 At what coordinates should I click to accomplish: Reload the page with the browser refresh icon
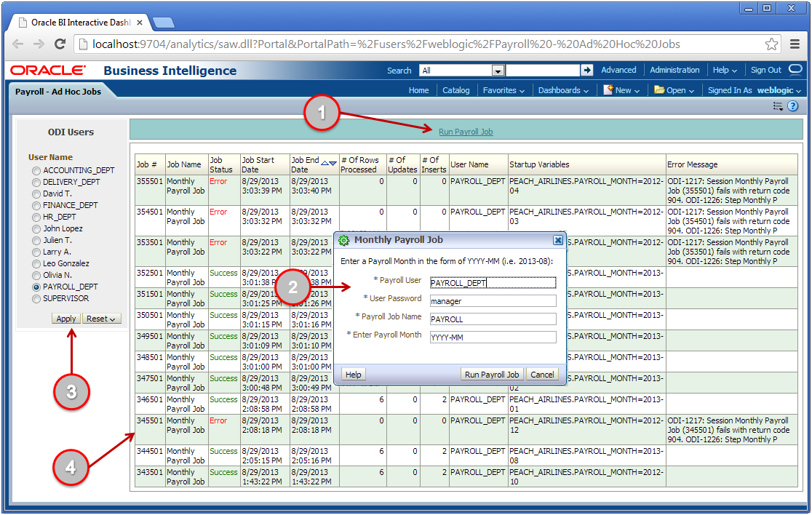tap(60, 44)
